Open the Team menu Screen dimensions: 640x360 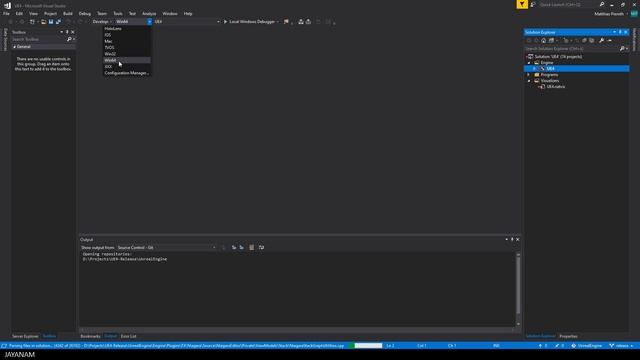(x=102, y=13)
